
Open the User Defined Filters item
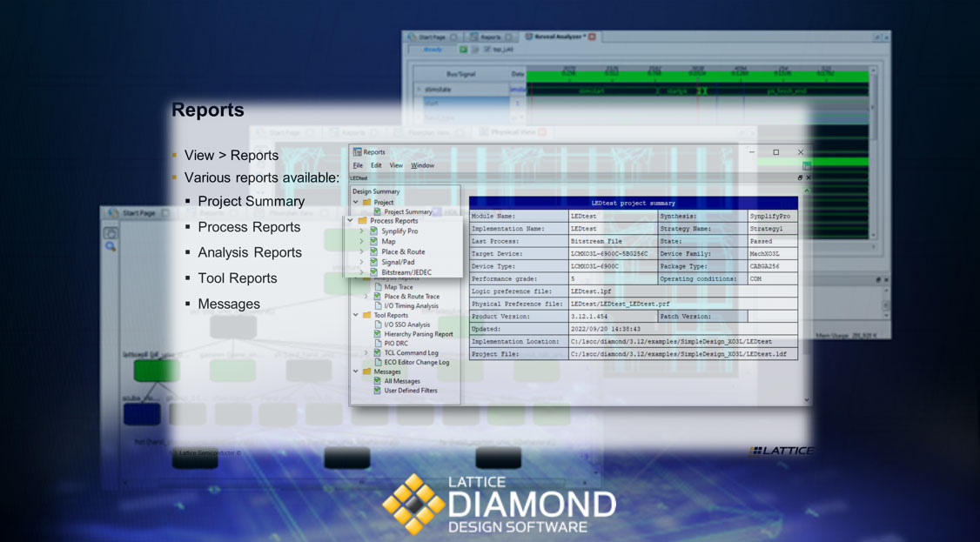pyautogui.click(x=411, y=391)
